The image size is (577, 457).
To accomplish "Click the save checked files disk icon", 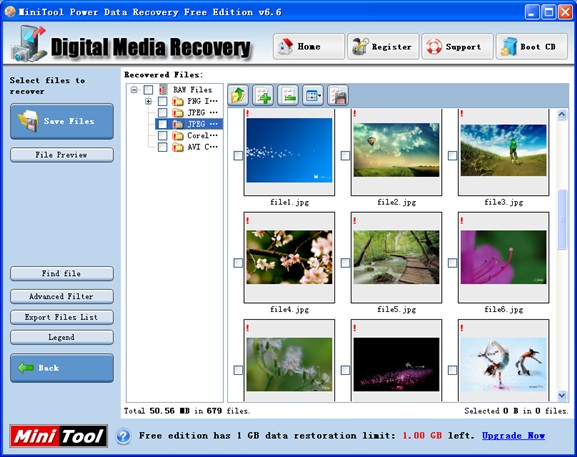I will coord(338,96).
